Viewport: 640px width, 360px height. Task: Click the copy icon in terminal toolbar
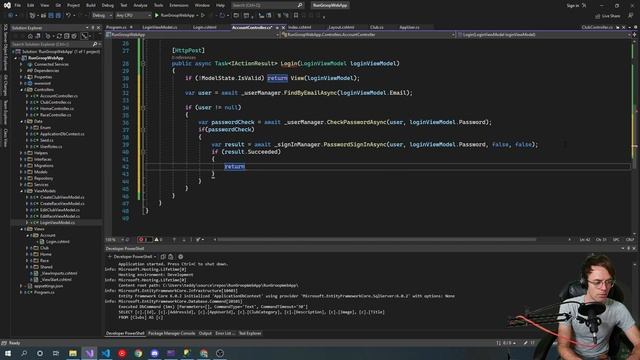[x=163, y=257]
